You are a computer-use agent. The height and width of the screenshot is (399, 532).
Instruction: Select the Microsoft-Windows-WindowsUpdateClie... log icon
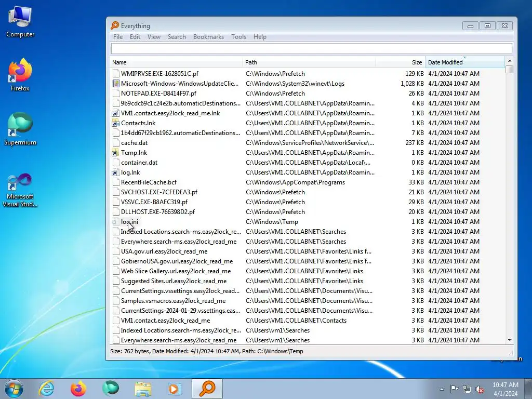tap(116, 84)
